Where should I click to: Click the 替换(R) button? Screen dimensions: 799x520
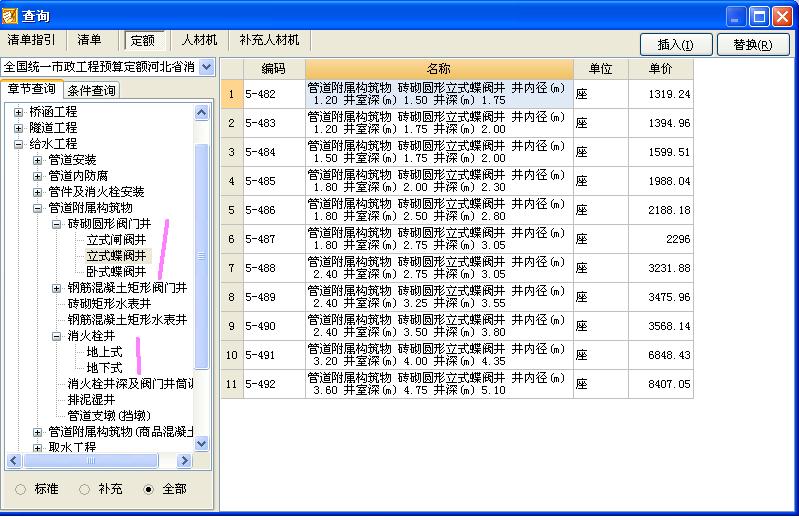pos(753,45)
